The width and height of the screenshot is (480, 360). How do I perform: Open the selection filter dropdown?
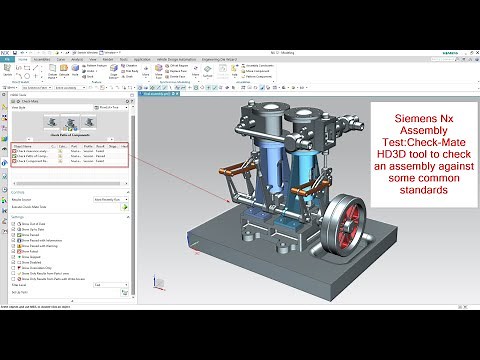pos(37,88)
